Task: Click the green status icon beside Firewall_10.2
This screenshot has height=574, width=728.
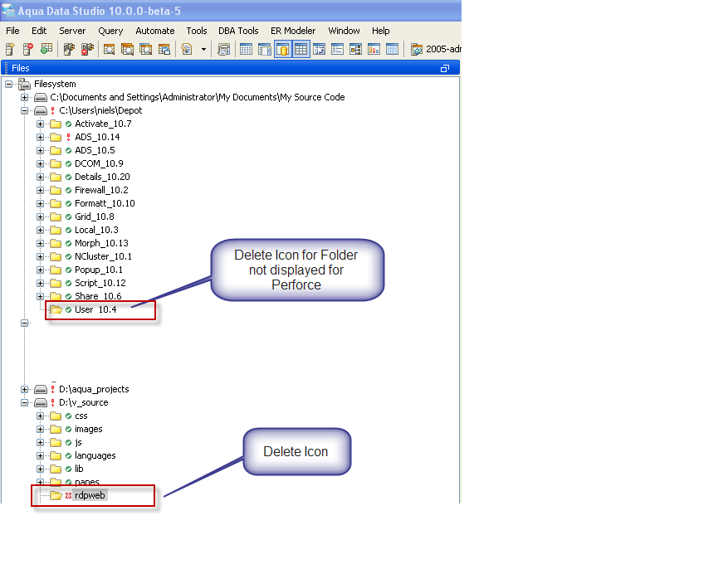Action: click(x=68, y=190)
